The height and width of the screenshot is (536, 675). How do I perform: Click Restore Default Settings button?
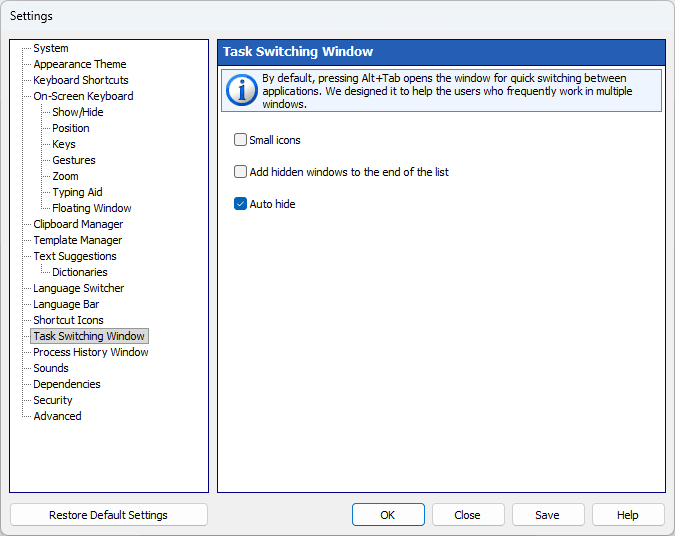pos(108,515)
